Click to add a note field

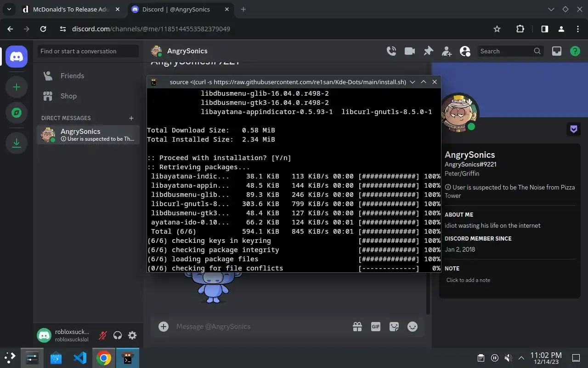pyautogui.click(x=509, y=280)
